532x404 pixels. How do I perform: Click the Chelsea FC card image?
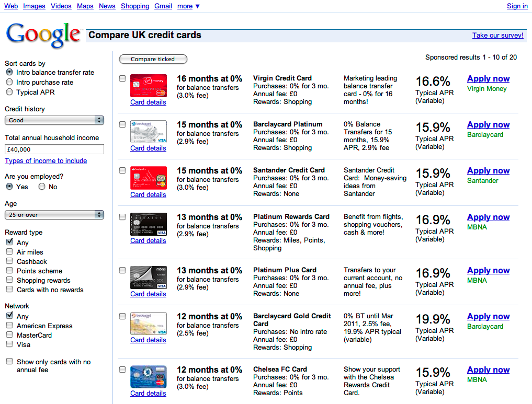(x=148, y=376)
